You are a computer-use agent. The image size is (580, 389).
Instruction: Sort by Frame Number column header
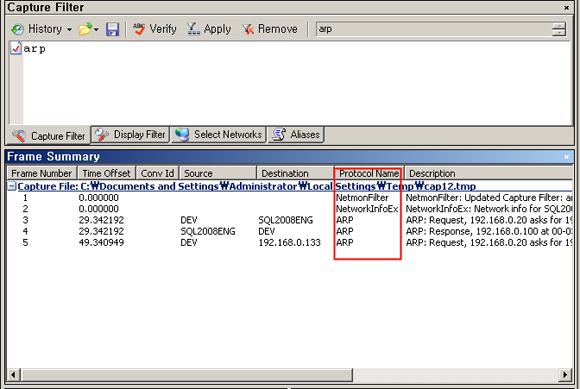click(x=42, y=173)
